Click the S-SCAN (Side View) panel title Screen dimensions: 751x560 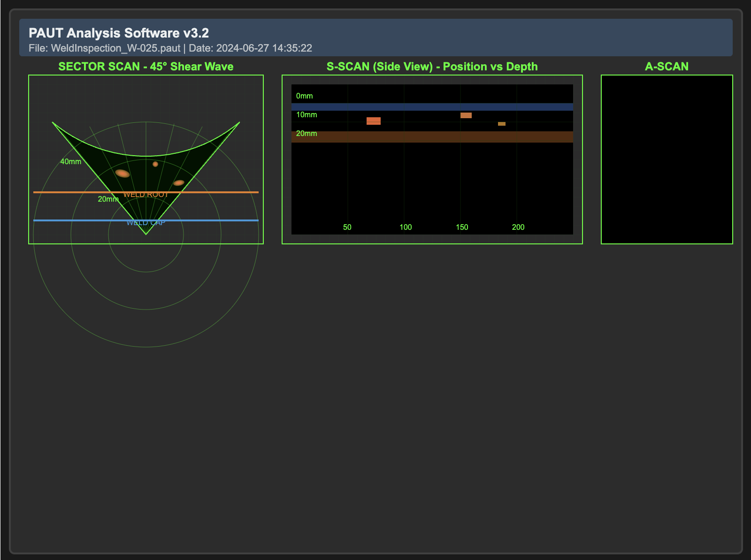tap(432, 67)
